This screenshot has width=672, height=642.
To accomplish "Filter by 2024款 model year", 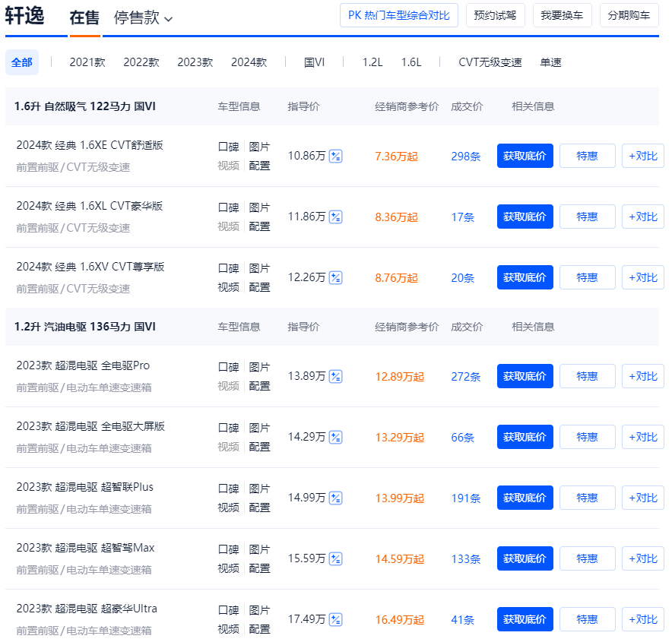I will tap(249, 62).
